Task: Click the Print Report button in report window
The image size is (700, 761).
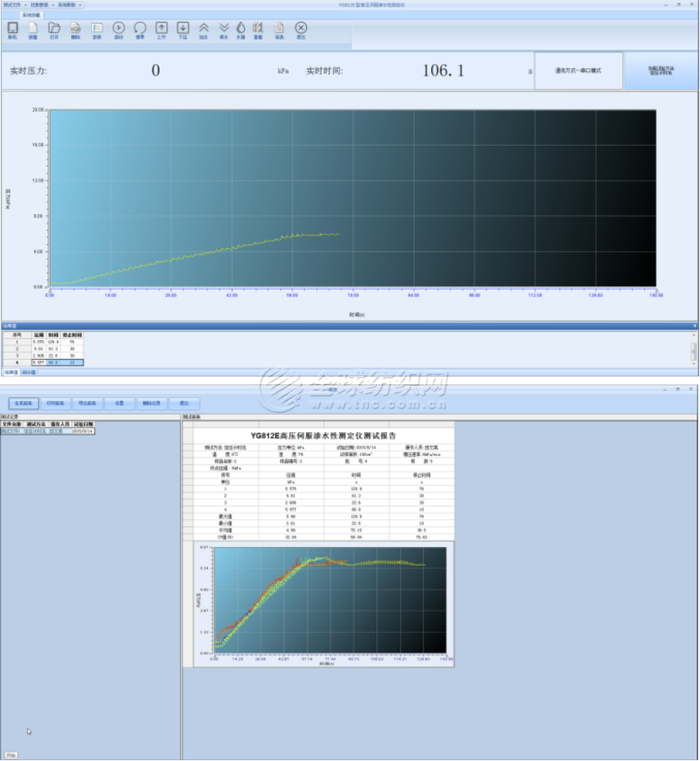Action: (55, 403)
